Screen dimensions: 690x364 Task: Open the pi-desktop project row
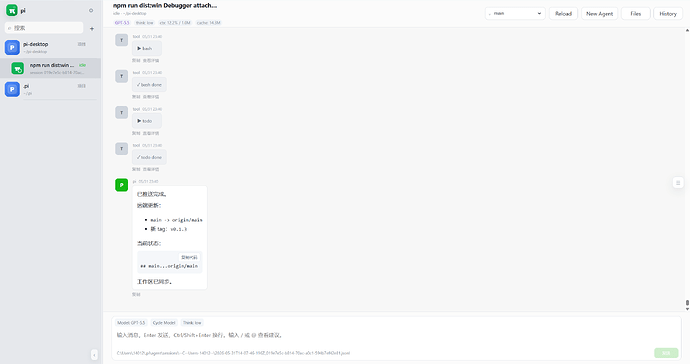(51, 48)
